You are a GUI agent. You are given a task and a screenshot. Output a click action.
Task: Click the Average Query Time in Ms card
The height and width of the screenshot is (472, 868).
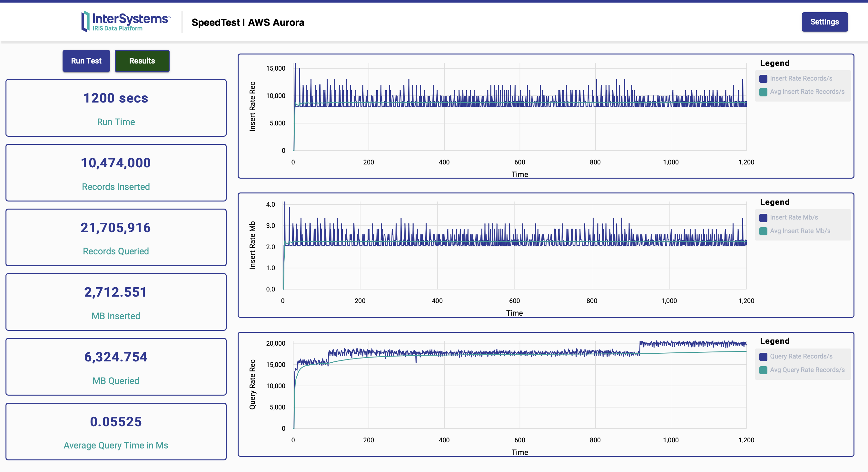point(116,431)
